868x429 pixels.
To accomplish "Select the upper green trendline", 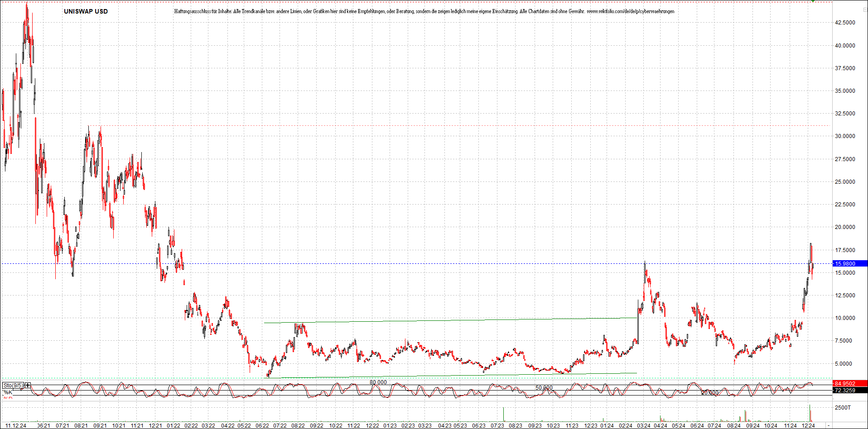I will click(450, 320).
